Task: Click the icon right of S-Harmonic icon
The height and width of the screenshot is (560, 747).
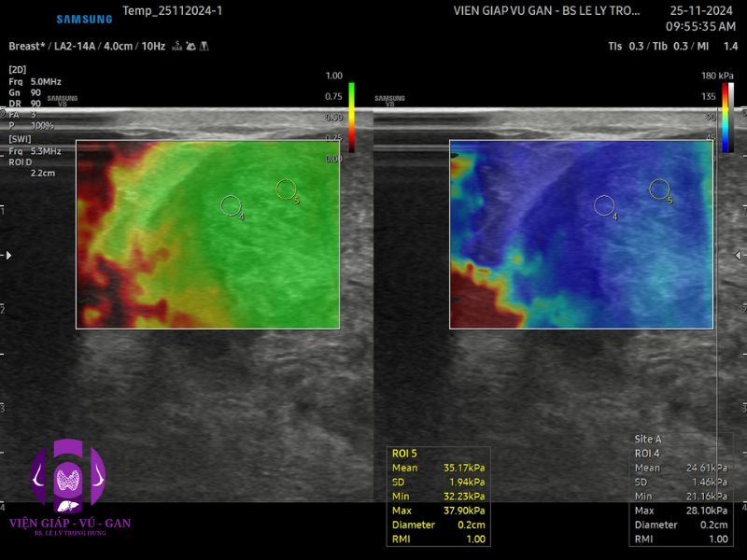Action: 191,46
